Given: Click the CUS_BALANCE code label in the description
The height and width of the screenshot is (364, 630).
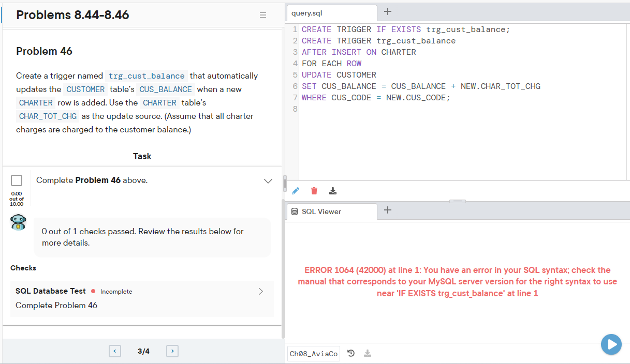Looking at the screenshot, I should [166, 89].
